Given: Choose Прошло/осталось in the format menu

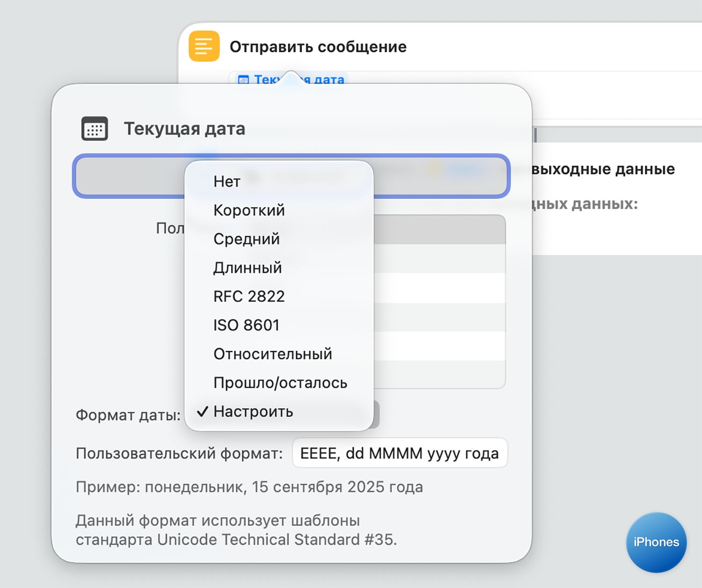Looking at the screenshot, I should [x=280, y=383].
